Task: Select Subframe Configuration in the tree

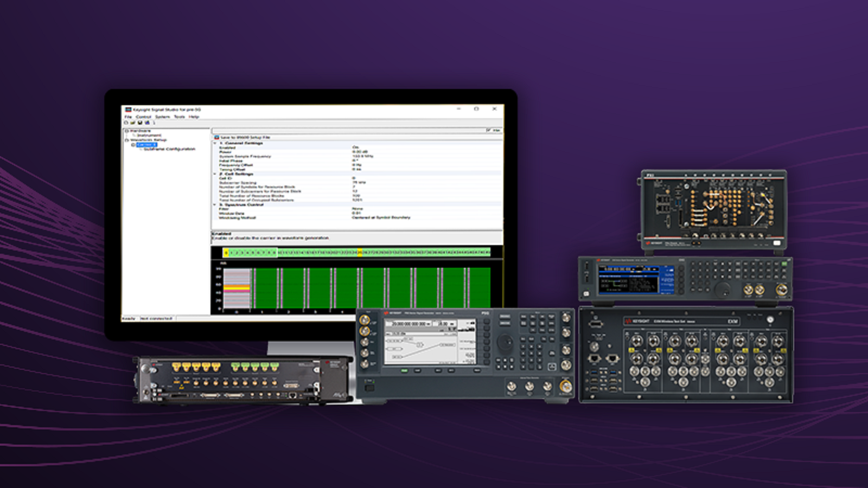Action: [169, 149]
